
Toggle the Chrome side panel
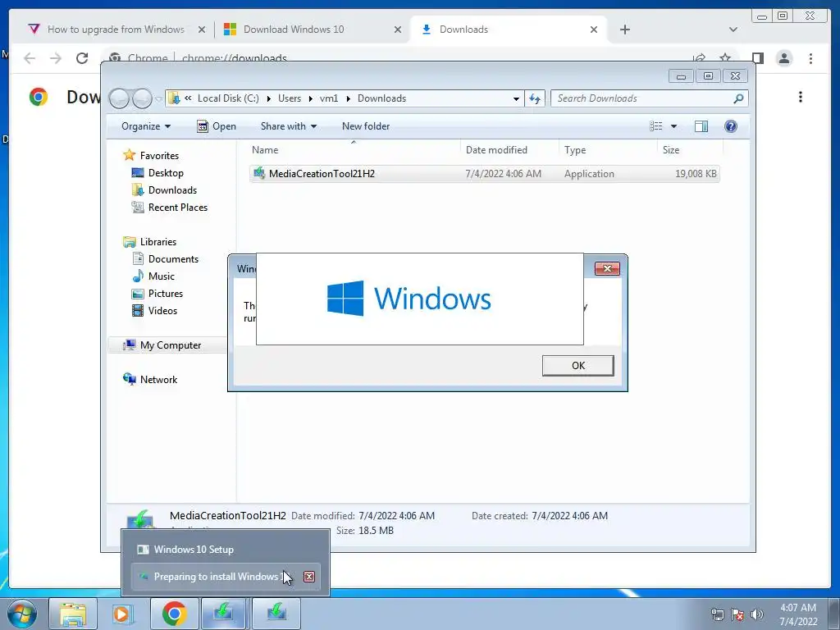click(x=757, y=58)
